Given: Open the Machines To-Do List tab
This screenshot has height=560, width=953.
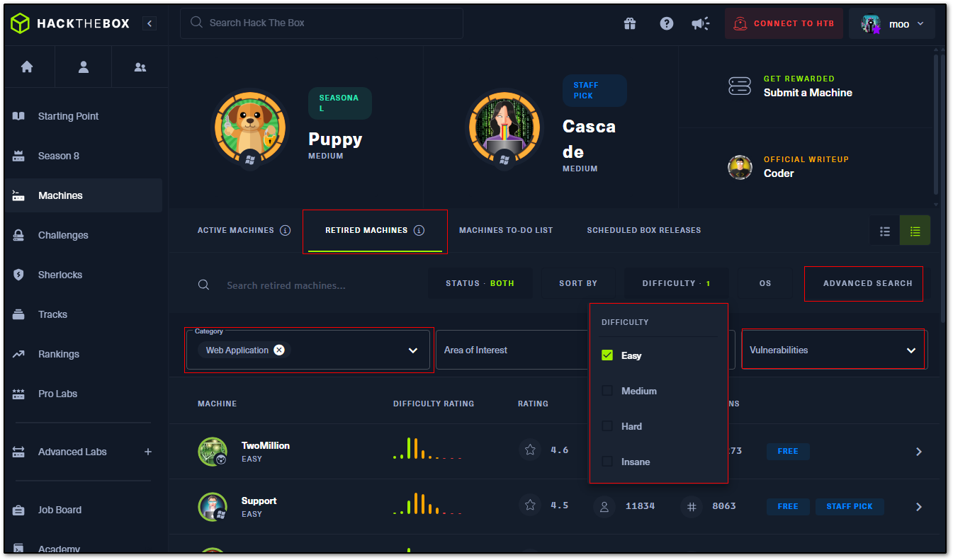Looking at the screenshot, I should tap(506, 230).
